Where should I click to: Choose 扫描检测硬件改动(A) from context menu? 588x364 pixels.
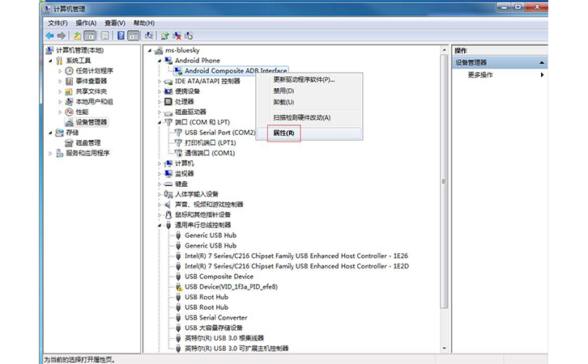click(x=309, y=117)
